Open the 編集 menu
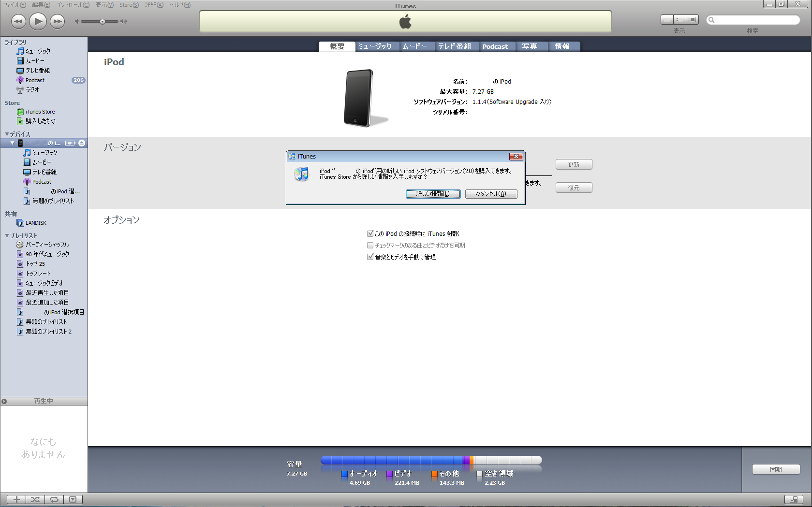The image size is (812, 507). [41, 5]
